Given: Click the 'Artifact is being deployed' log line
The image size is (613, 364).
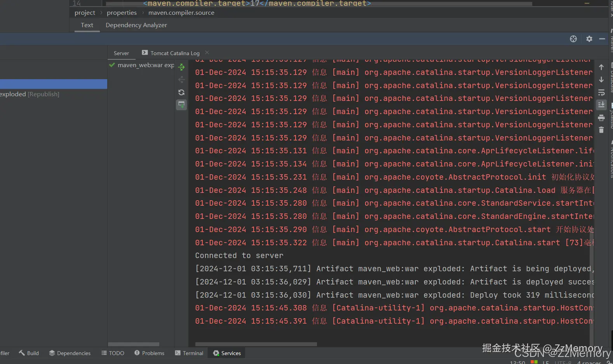Looking at the screenshot, I should tap(394, 269).
